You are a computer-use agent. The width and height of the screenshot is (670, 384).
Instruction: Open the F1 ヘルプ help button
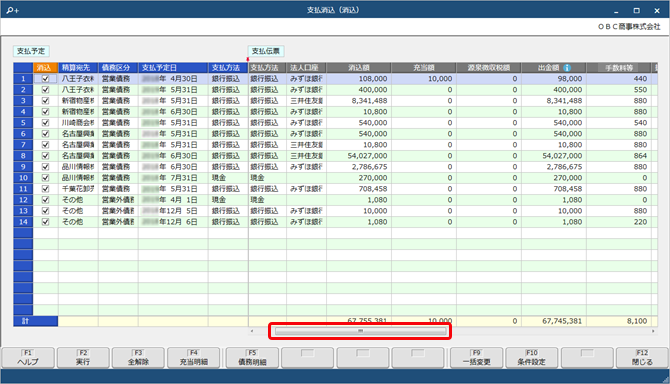(x=28, y=358)
